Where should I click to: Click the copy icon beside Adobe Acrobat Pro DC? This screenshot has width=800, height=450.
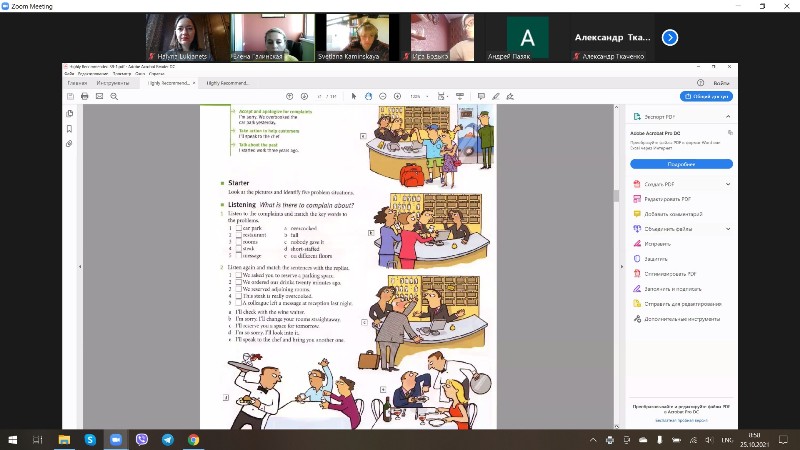click(730, 133)
